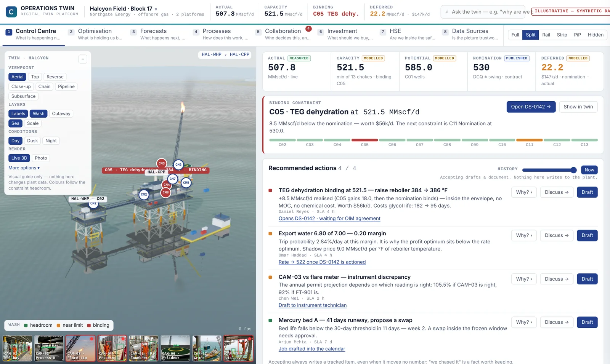The width and height of the screenshot is (610, 364).
Task: Select the Subsurface viewpoint
Action: (23, 96)
